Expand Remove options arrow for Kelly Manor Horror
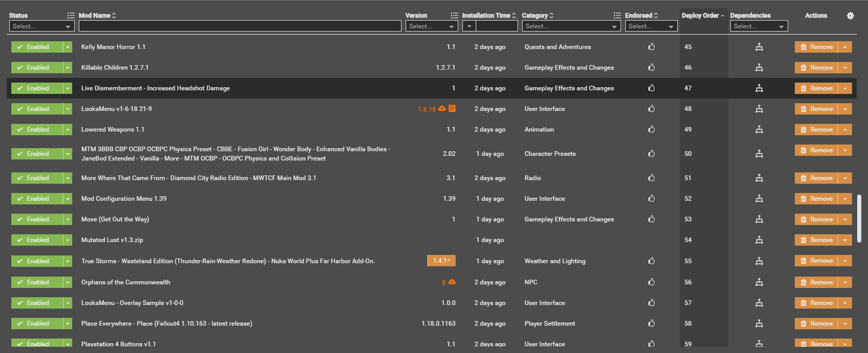 845,47
